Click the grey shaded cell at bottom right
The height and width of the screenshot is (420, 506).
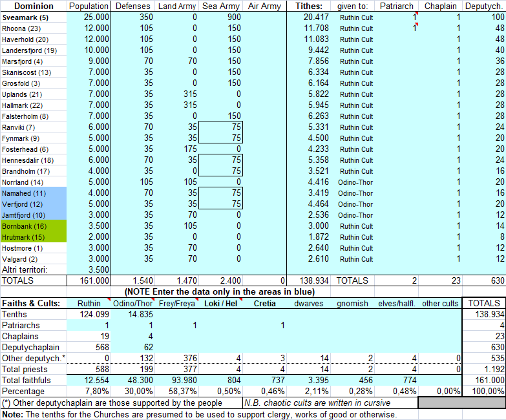[462, 403]
